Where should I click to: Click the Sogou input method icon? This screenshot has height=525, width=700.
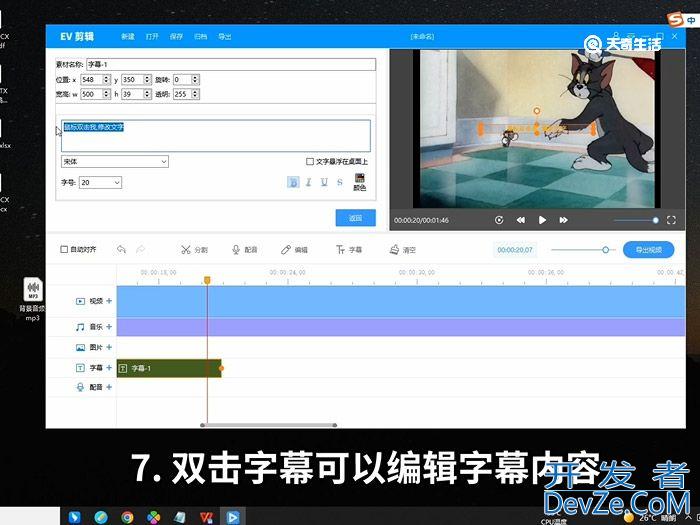pos(675,19)
